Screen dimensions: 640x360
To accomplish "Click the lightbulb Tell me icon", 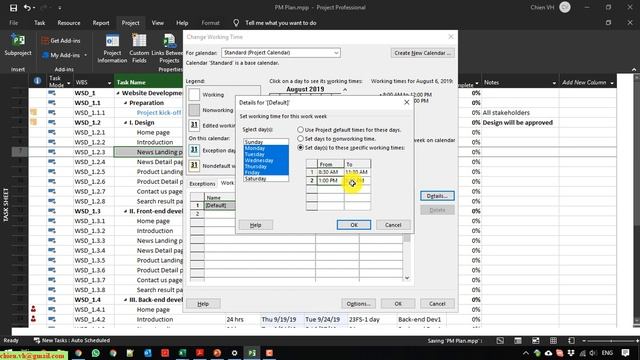I will (x=236, y=23).
